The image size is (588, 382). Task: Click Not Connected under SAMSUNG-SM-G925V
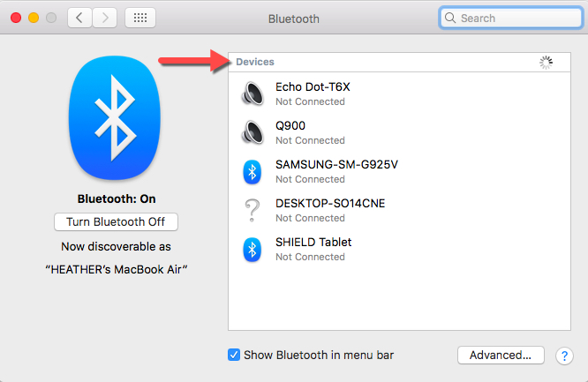point(310,179)
